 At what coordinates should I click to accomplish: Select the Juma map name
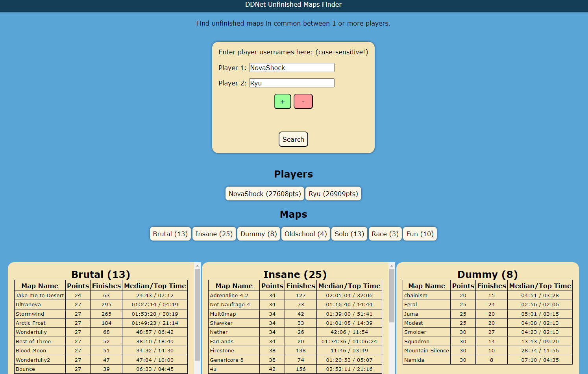[411, 314]
